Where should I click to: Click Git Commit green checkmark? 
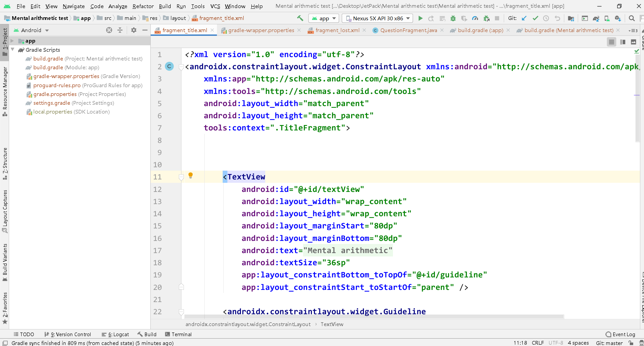[535, 18]
